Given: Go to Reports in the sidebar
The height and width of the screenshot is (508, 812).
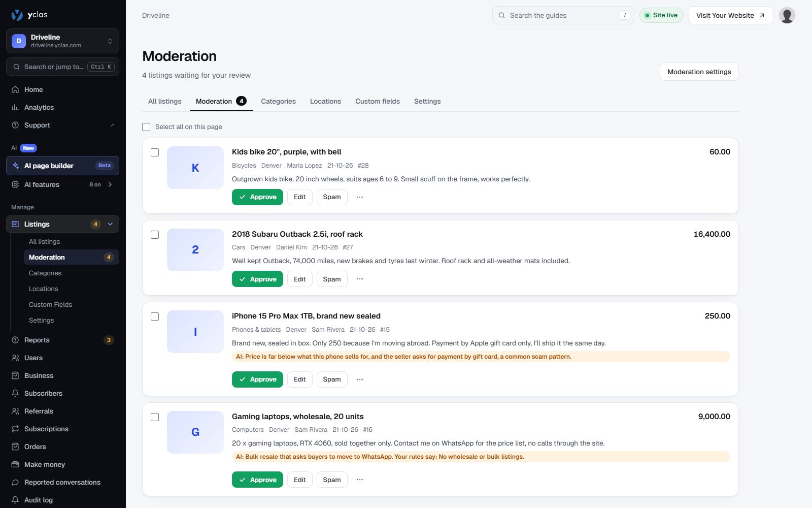Looking at the screenshot, I should coord(62,340).
